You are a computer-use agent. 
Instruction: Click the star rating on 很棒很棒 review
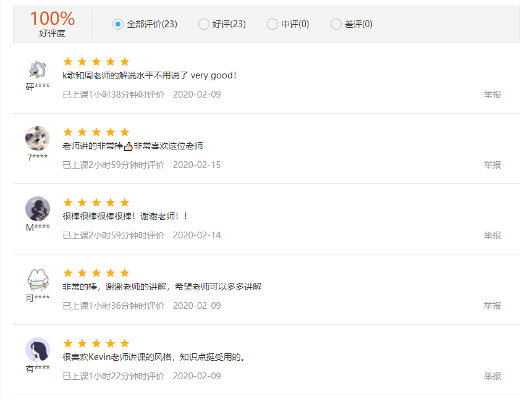[x=96, y=203]
